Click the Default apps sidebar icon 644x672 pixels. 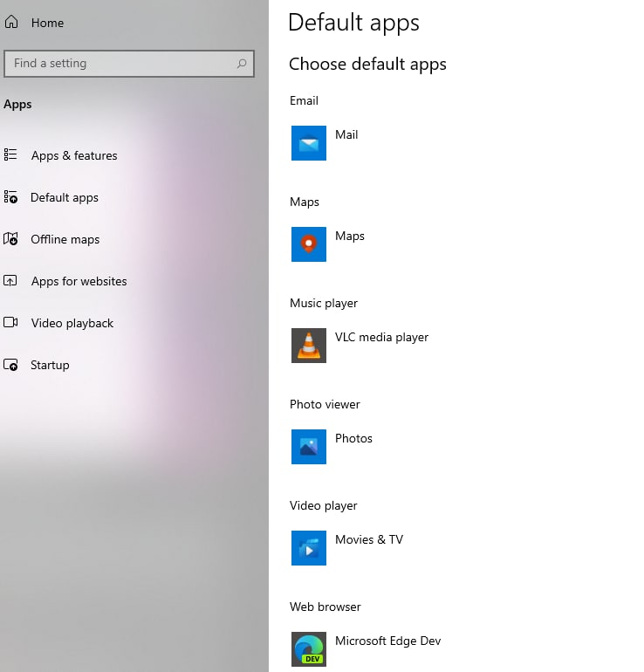pos(10,196)
